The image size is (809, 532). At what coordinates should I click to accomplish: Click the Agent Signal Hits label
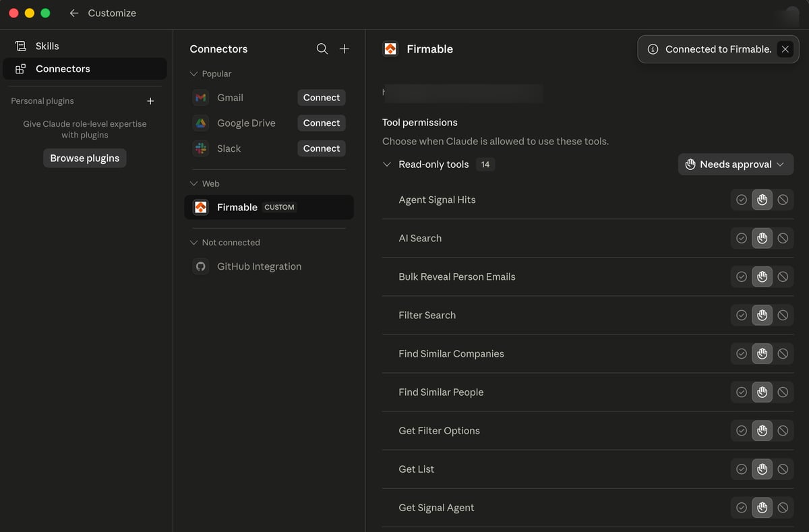coord(437,200)
